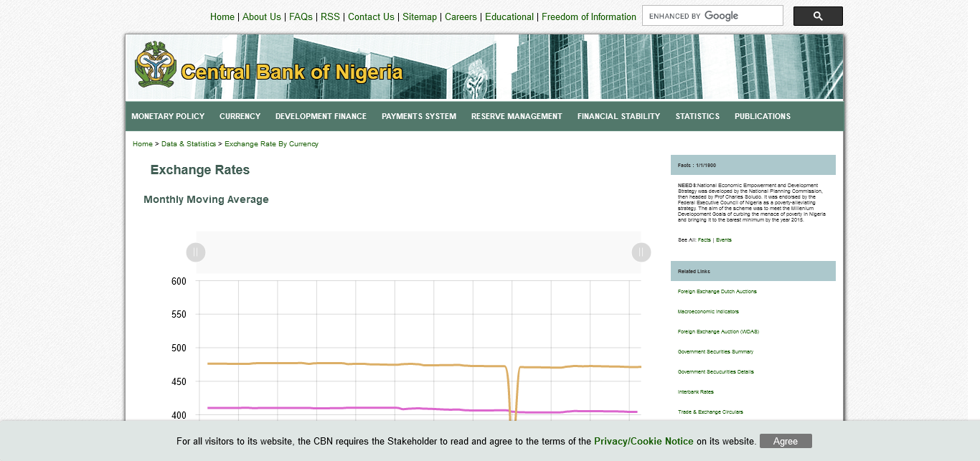This screenshot has width=980, height=461.
Task: Open the RSS link in the top bar
Action: [x=330, y=16]
